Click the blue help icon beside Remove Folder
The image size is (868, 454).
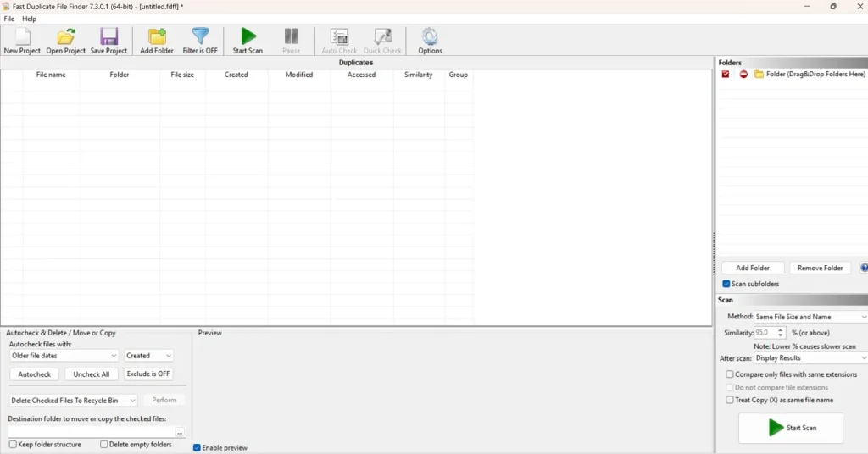coord(864,268)
